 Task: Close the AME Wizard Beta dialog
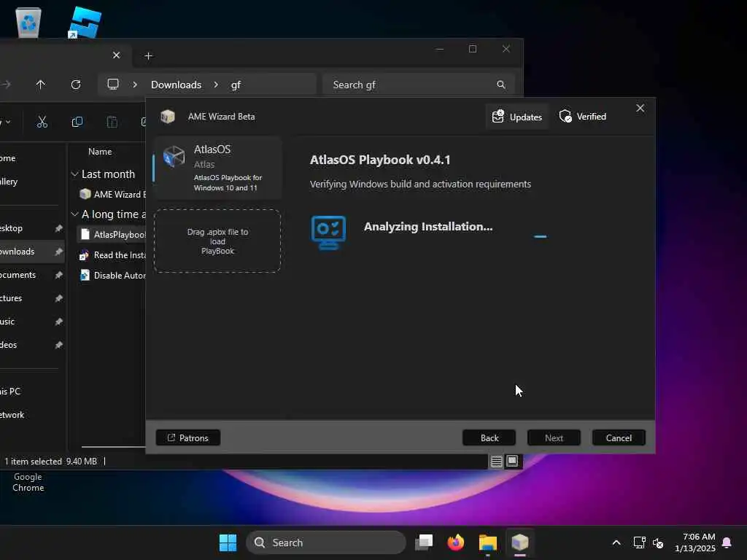coord(640,109)
